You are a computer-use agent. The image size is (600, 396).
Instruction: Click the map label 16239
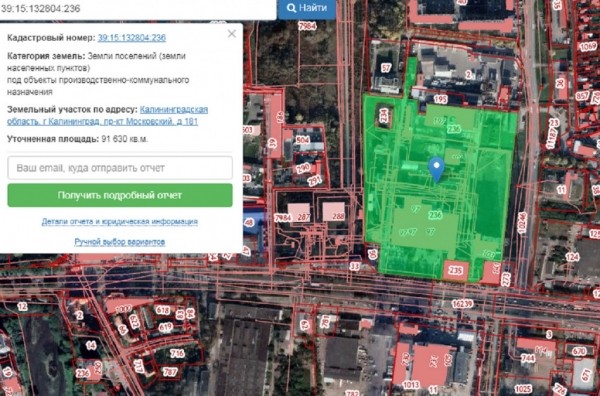(462, 304)
